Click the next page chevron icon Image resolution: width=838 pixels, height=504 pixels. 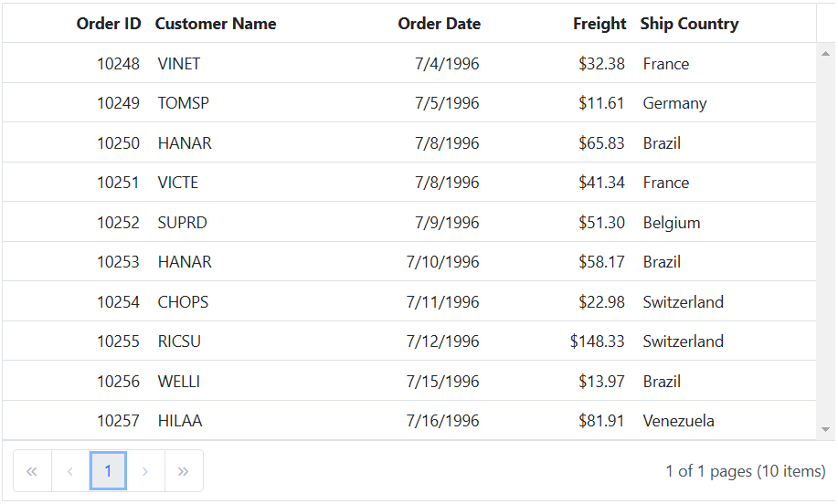145,471
